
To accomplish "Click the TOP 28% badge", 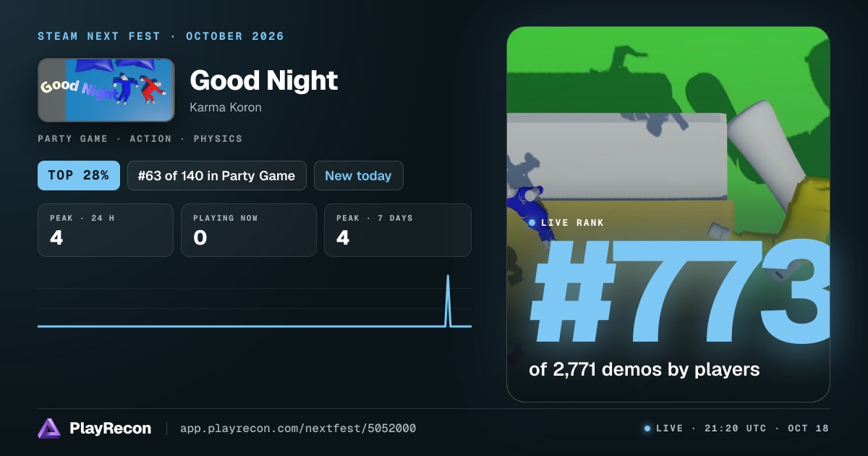I will click(x=79, y=175).
